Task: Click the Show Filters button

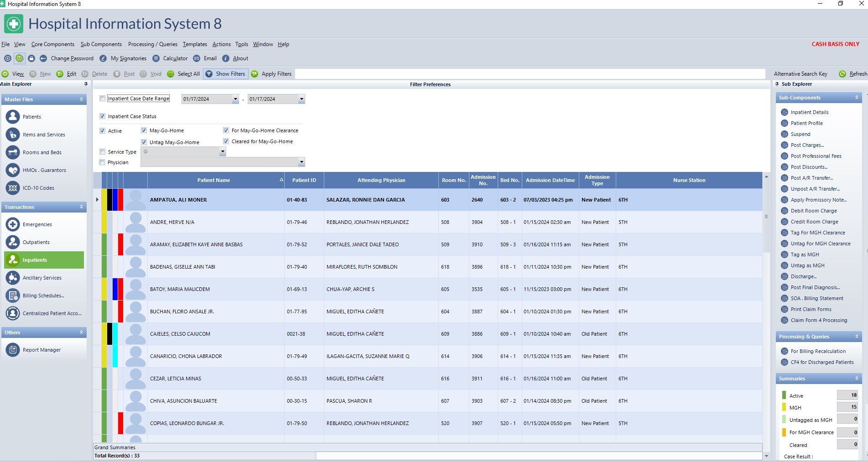Action: [x=226, y=74]
